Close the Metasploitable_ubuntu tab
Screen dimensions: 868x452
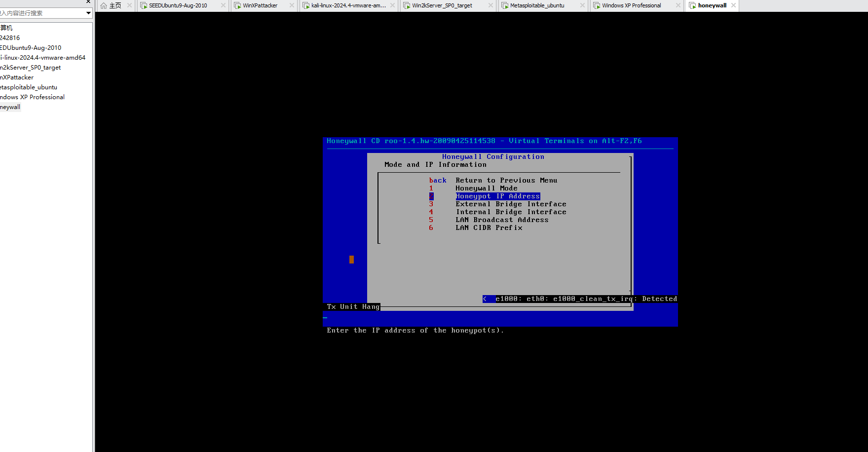coord(582,5)
